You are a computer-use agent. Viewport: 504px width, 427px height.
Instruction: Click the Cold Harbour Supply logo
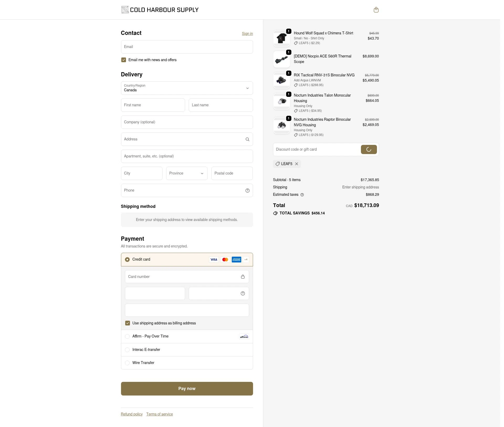(x=160, y=10)
